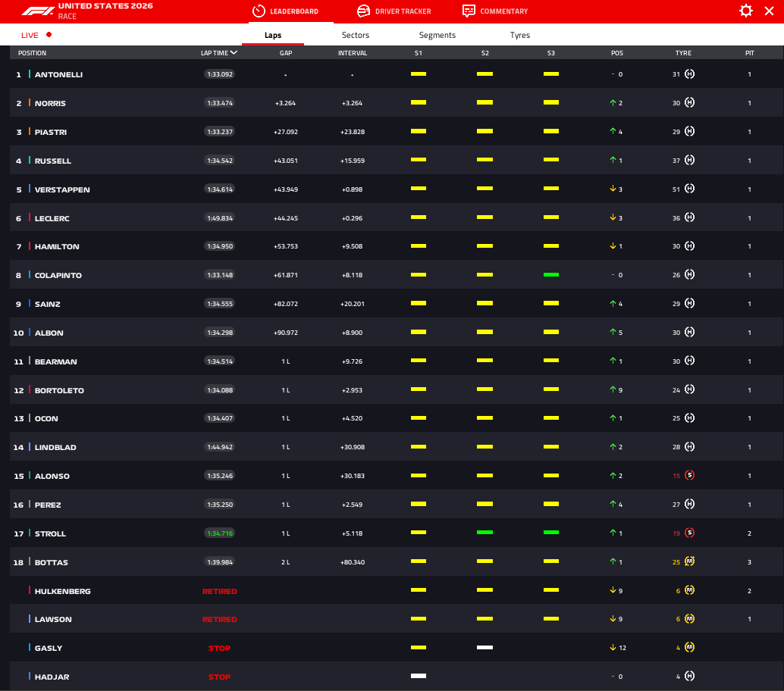Select the PEREZ driver name

tap(48, 505)
